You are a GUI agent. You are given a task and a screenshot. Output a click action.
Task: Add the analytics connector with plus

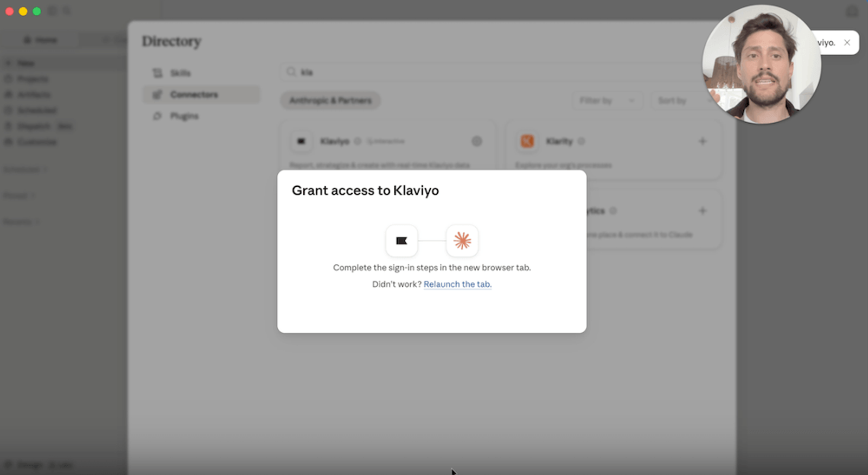[x=703, y=211]
